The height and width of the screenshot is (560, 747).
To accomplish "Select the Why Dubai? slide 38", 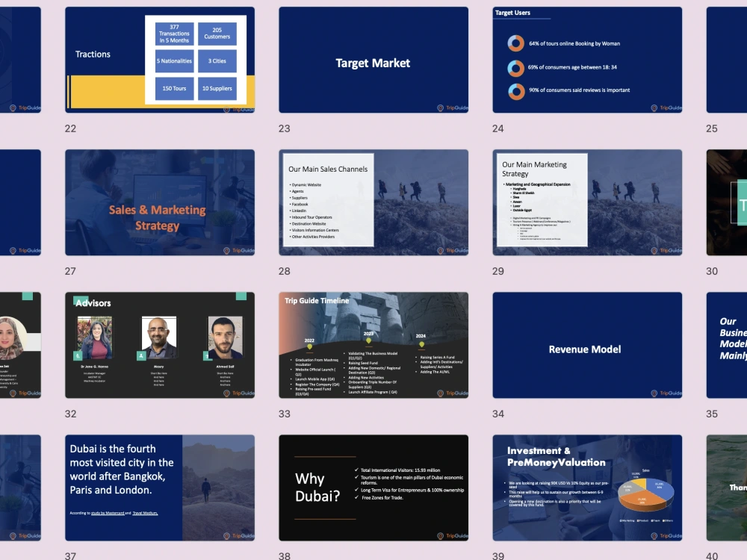I will tap(373, 488).
